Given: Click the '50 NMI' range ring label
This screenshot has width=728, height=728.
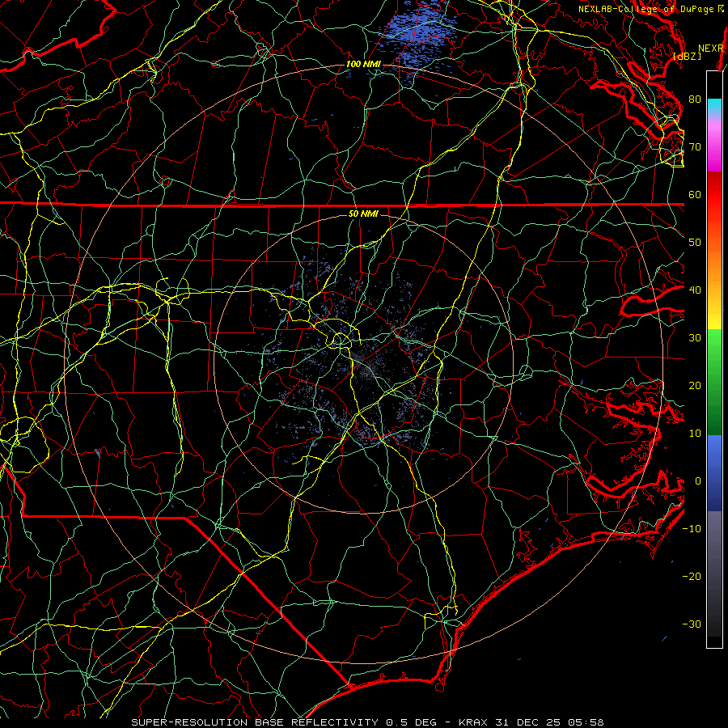Looking at the screenshot, I should click(x=363, y=214).
